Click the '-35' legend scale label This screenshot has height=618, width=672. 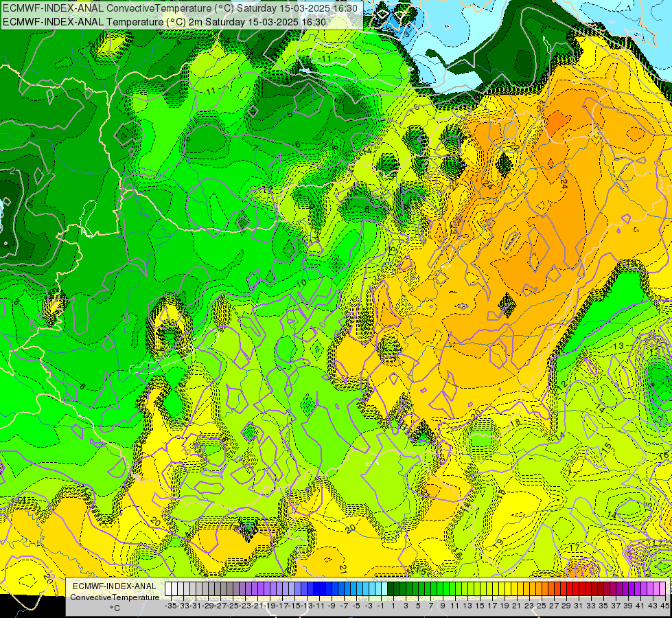170,606
